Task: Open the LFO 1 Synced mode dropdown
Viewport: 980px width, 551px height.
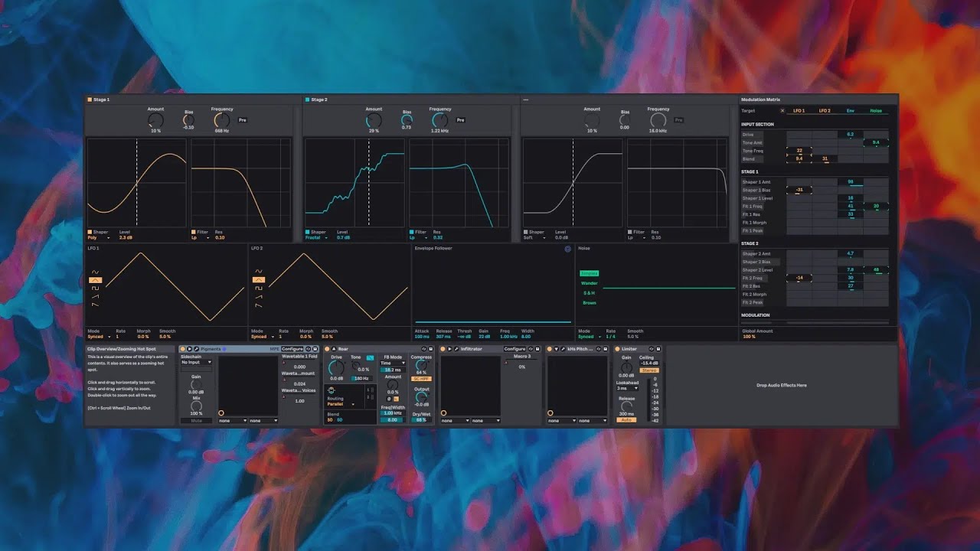Action: [99, 337]
